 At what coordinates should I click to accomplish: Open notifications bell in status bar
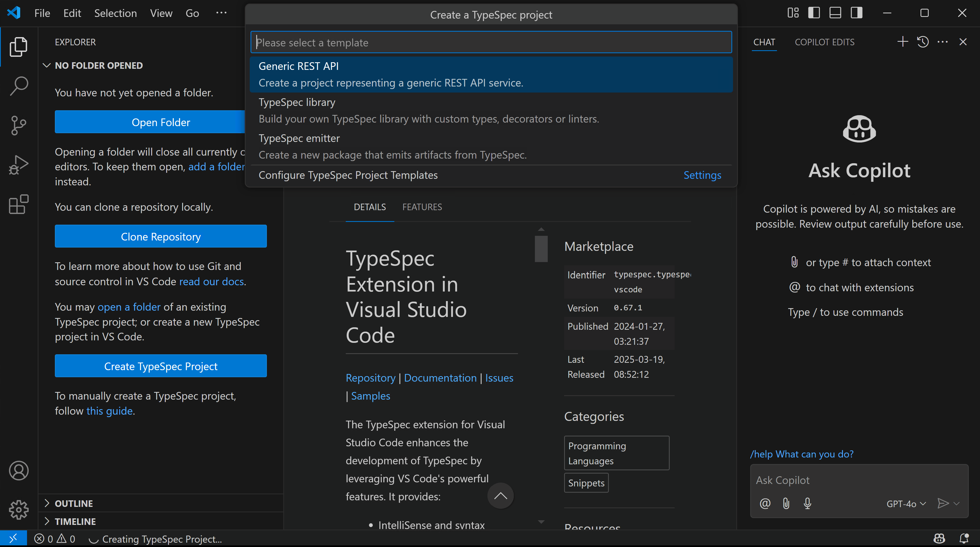click(x=964, y=539)
